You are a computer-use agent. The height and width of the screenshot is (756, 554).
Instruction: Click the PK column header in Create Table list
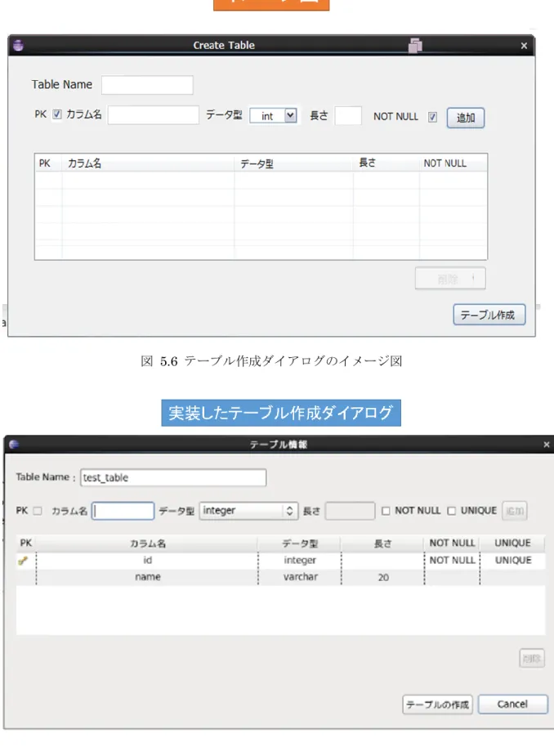click(x=48, y=163)
